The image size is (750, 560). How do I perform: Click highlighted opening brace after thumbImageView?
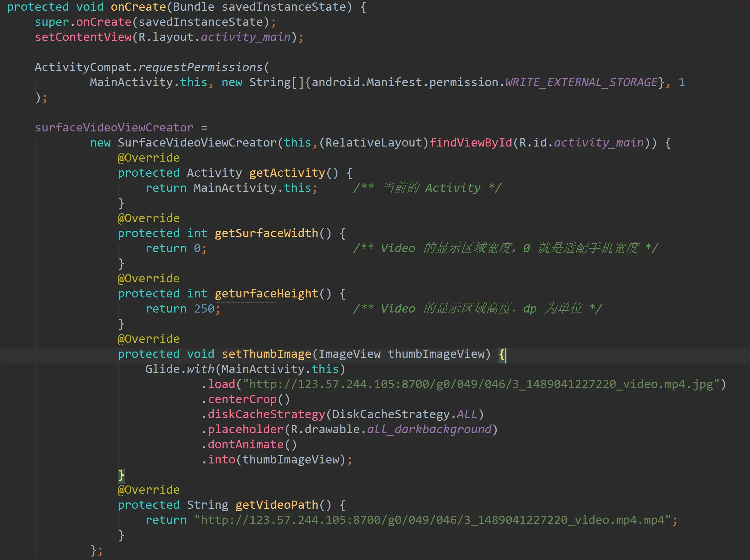(x=502, y=354)
